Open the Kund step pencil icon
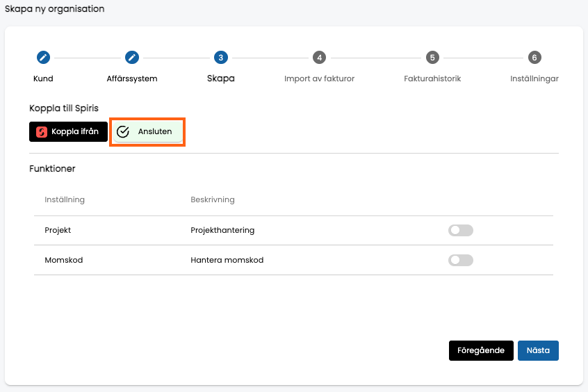The height and width of the screenshot is (392, 588). [43, 58]
